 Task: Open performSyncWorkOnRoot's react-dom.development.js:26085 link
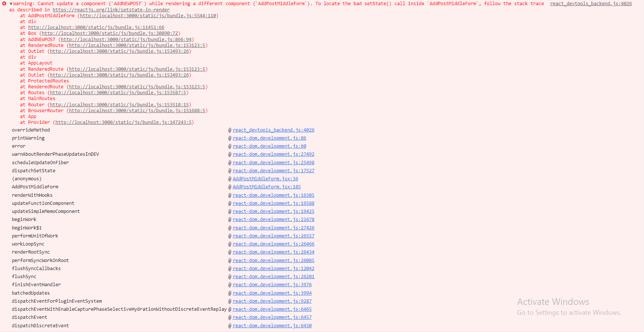(x=274, y=261)
